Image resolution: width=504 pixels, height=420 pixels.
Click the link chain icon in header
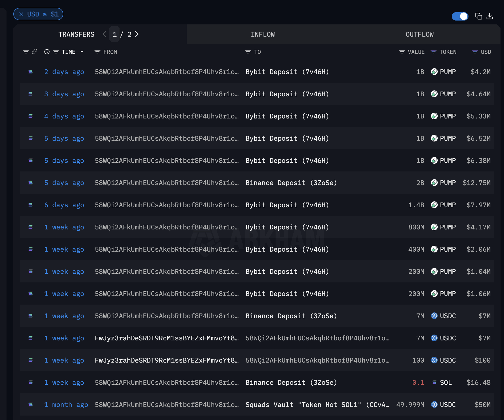(x=34, y=52)
